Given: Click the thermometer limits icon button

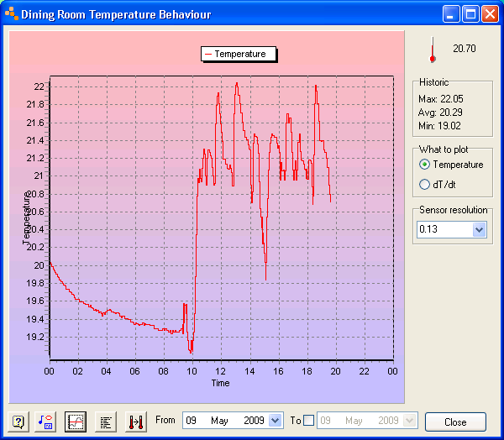Looking at the screenshot, I should click(135, 422).
